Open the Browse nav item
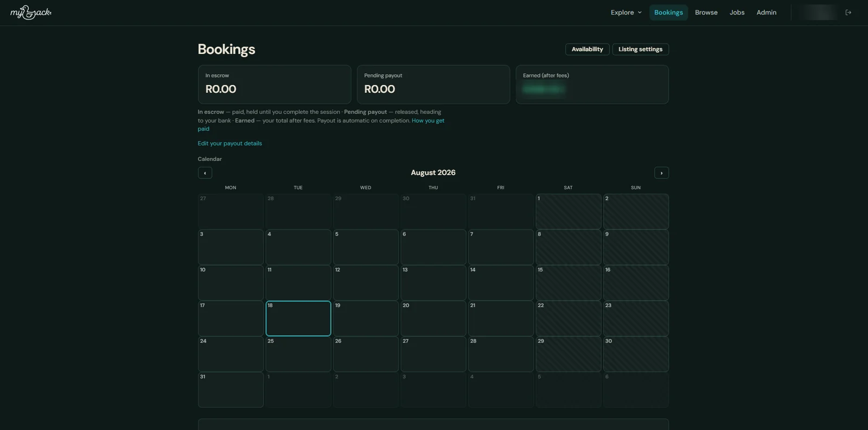Viewport: 868px width, 430px height. (x=706, y=12)
